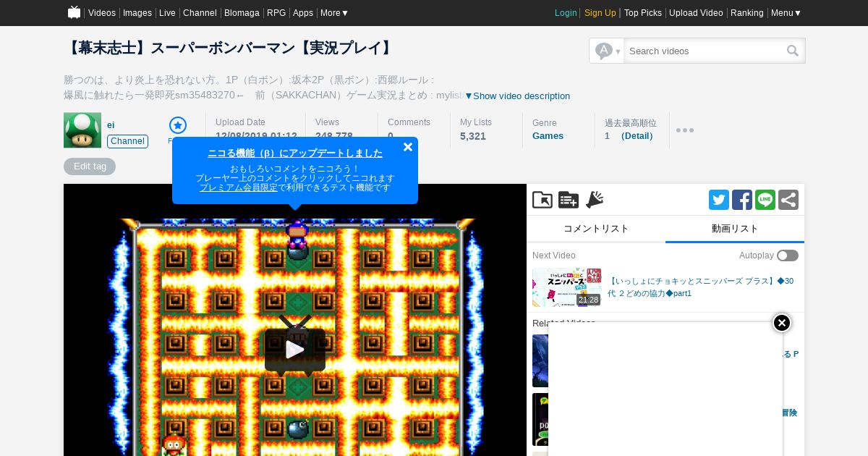Click the add to playlist icon

569,200
